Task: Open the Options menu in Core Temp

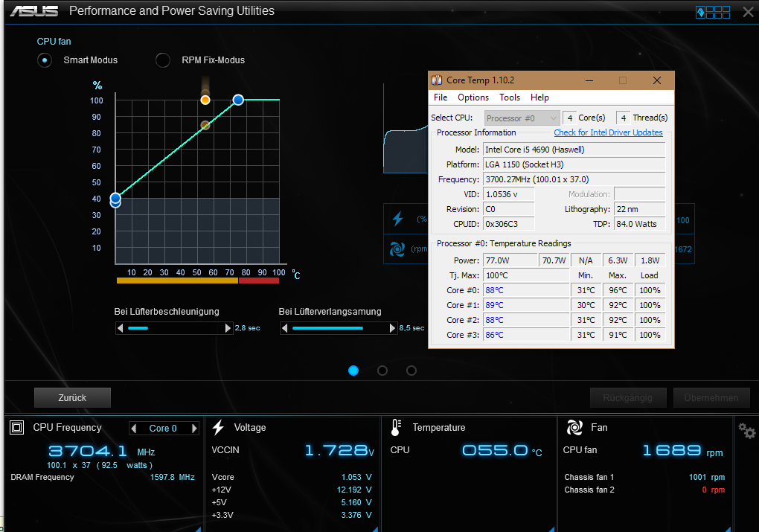Action: tap(473, 97)
